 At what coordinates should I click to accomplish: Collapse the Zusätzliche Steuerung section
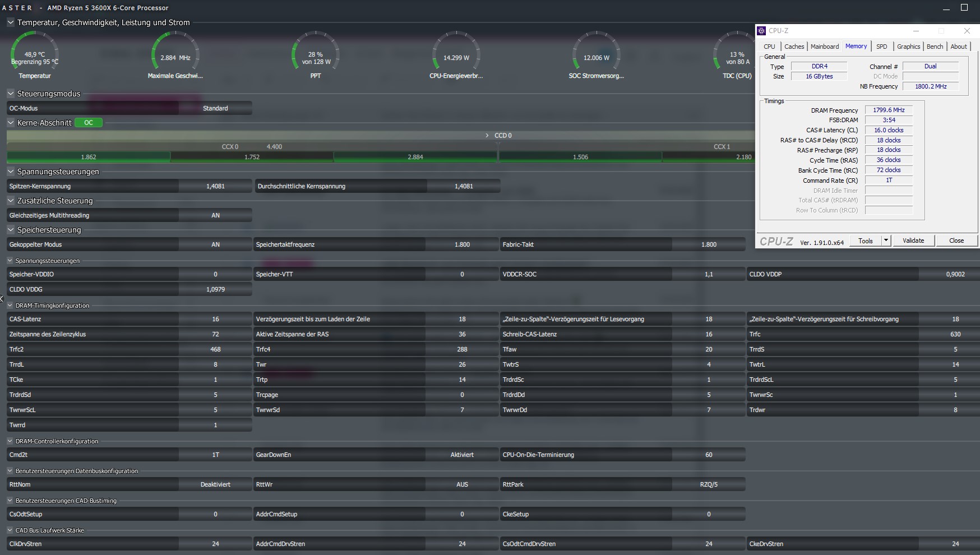(11, 201)
